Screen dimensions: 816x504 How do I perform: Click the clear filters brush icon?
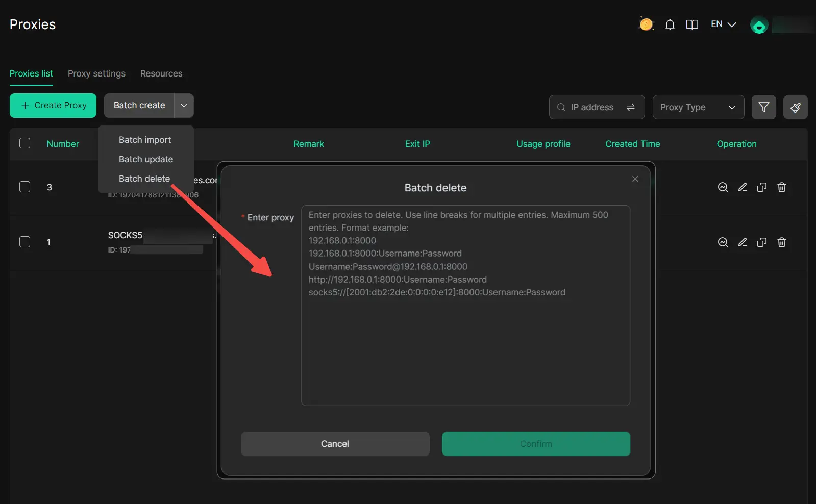click(795, 107)
